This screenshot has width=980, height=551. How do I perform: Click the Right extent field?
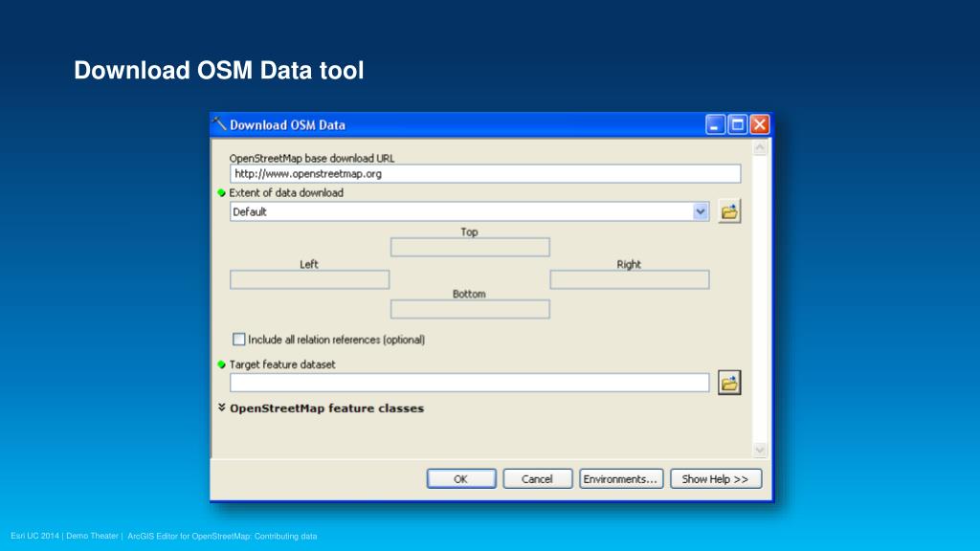pyautogui.click(x=630, y=279)
